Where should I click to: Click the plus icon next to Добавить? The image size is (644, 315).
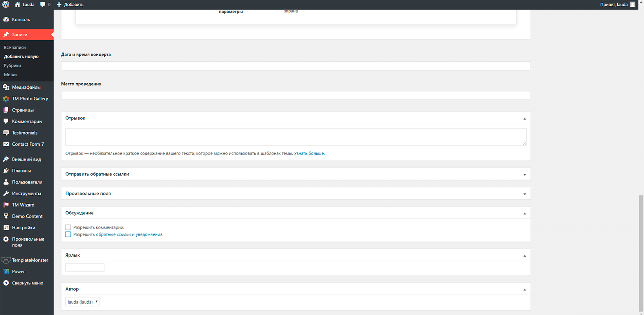coord(59,5)
